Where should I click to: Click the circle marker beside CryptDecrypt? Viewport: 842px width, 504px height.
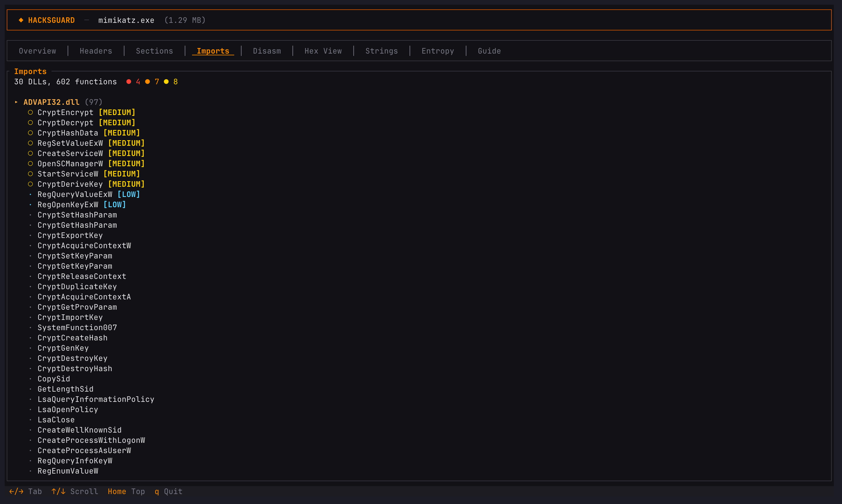pos(30,123)
